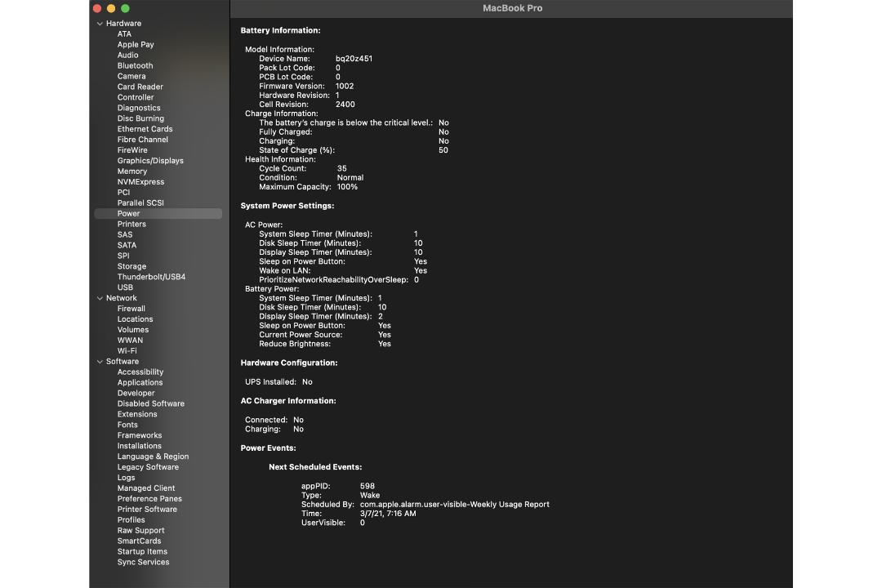Collapse the Hardware section chevron
Screen dimensions: 882x588
[100, 24]
